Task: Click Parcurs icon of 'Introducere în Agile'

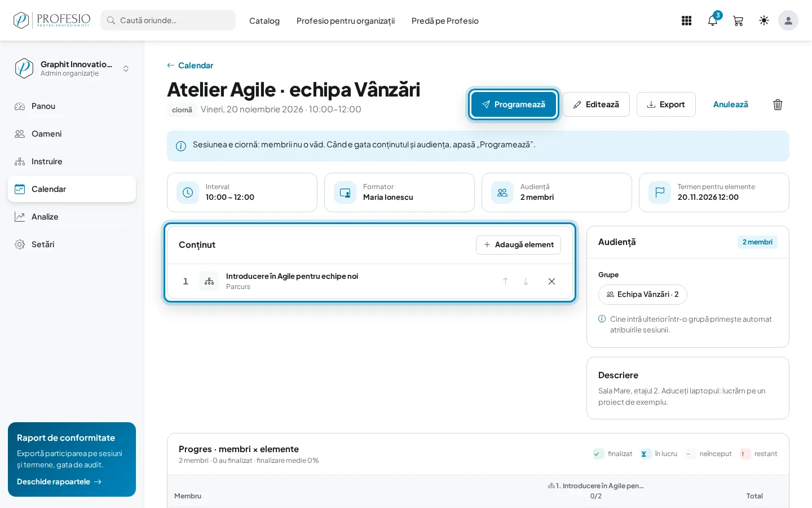Action: click(209, 281)
